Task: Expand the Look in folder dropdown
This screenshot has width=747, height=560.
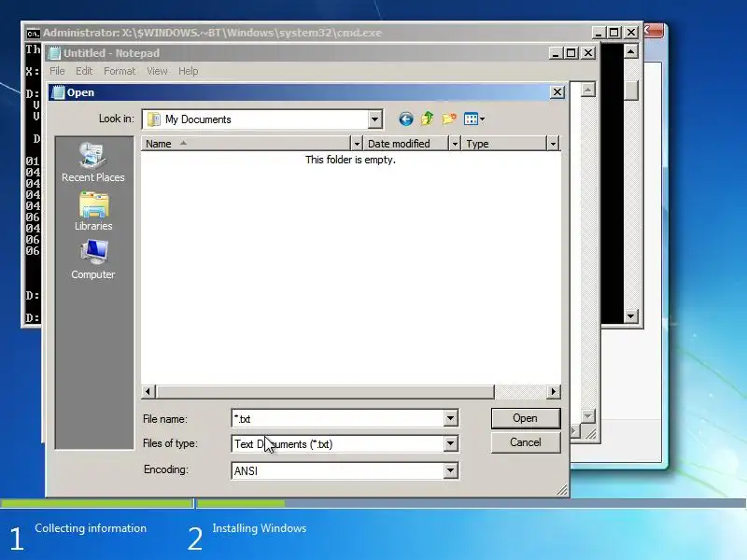Action: pyautogui.click(x=375, y=119)
